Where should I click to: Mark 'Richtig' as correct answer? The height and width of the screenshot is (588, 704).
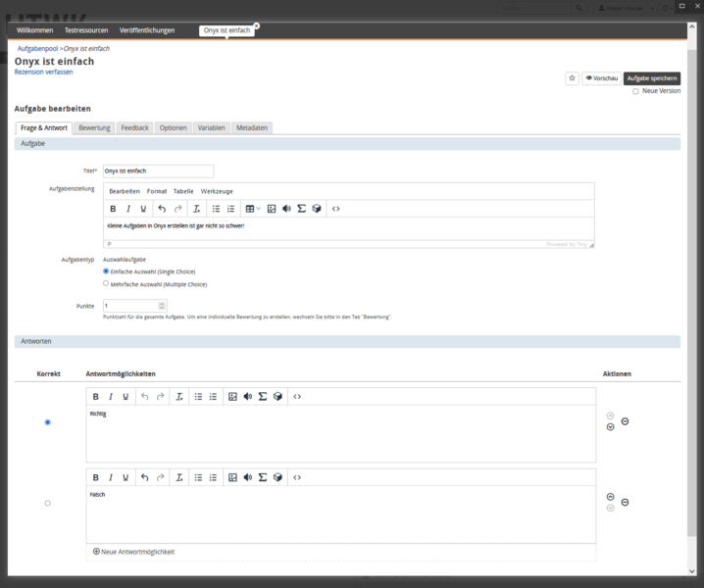(x=48, y=422)
